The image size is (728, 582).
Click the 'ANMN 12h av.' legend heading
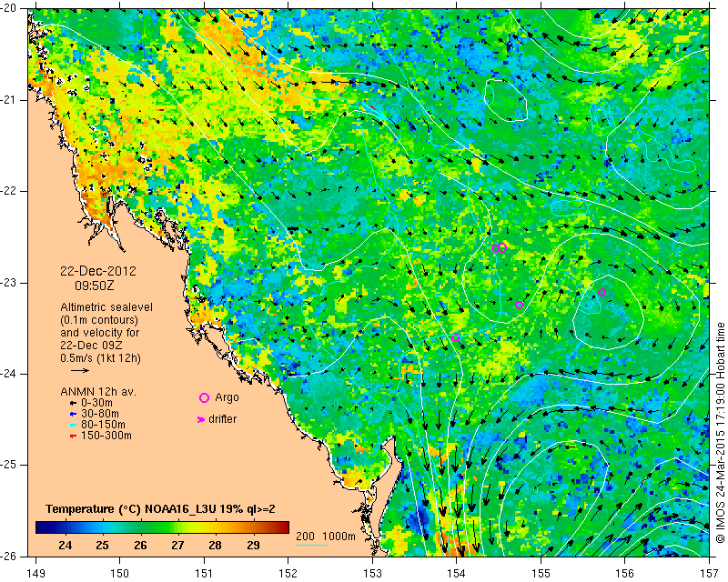pyautogui.click(x=98, y=392)
